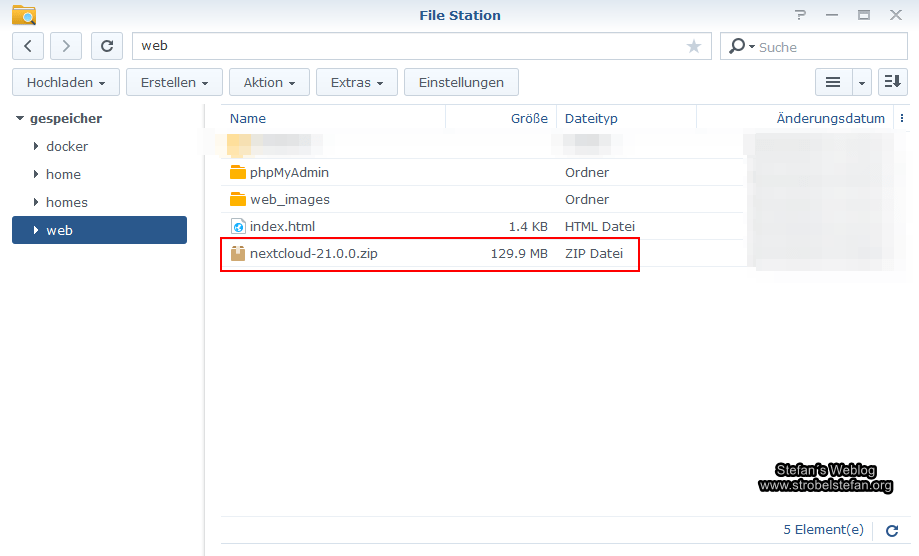Screen dimensions: 919x556
Task: Select the index.html file name
Action: point(282,226)
